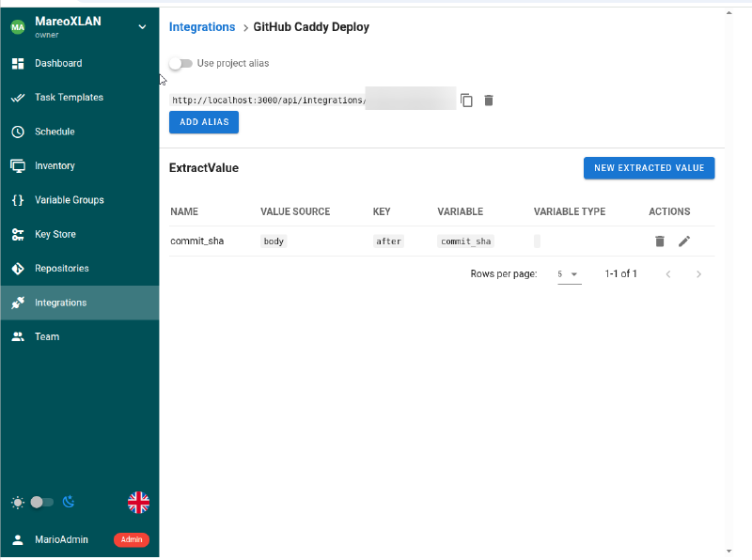Create a new extracted value
The width and height of the screenshot is (752, 560).
coord(649,167)
